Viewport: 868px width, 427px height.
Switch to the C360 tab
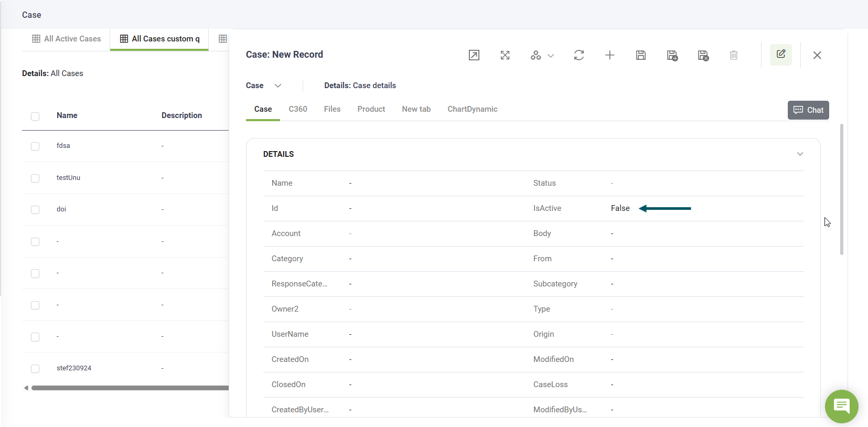click(297, 109)
